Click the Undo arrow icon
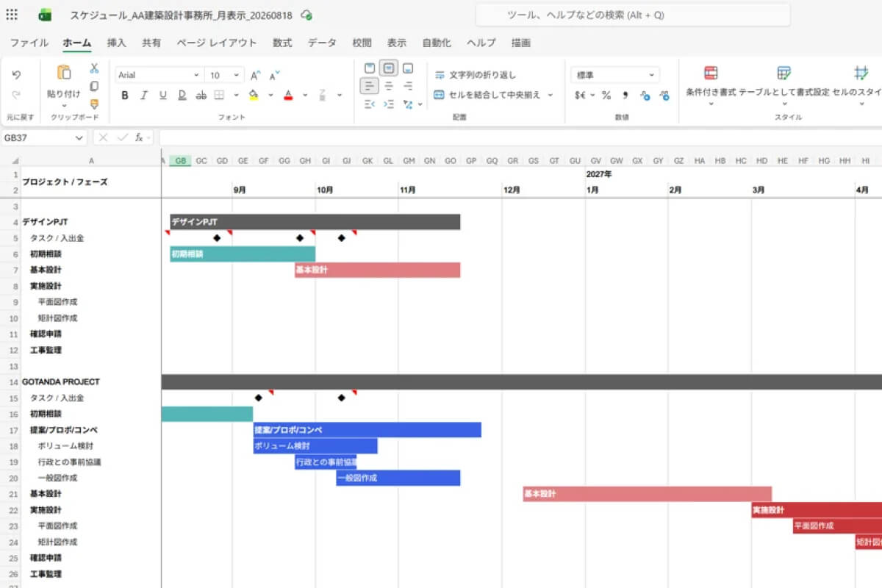Viewport: 882px width, 588px height. (16, 74)
